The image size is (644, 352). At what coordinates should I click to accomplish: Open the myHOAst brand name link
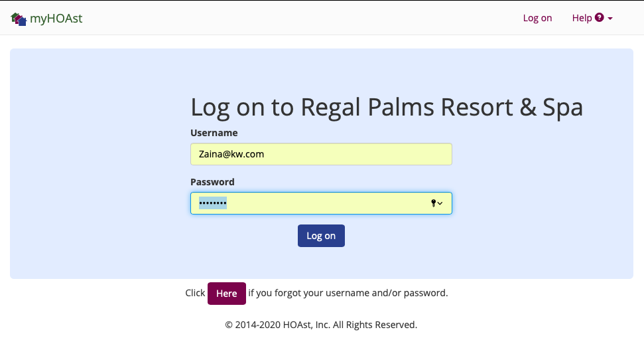coord(56,19)
